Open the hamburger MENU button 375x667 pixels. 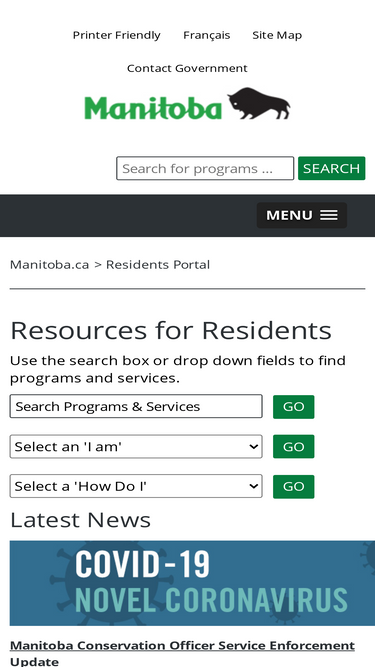coord(302,215)
